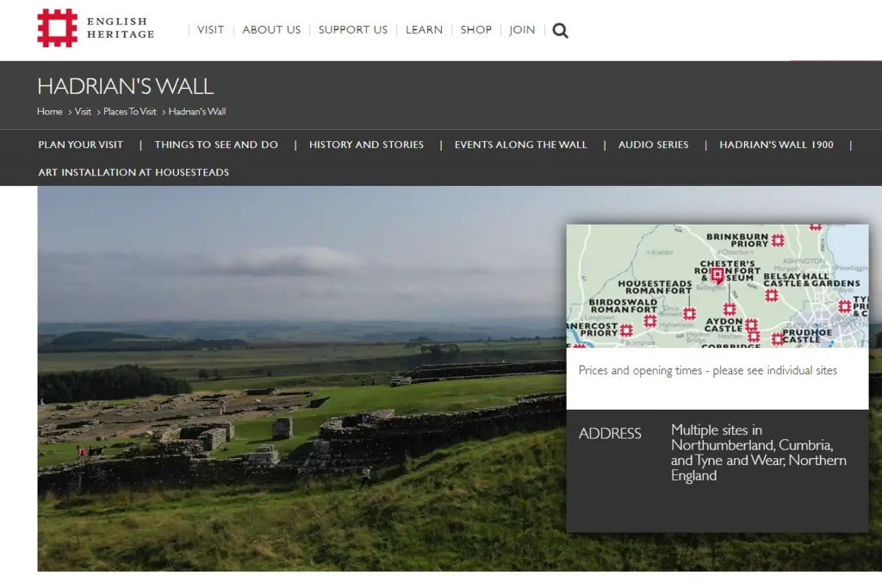Click the Prudhoe Castle map marker
882x588 pixels.
pos(778,339)
